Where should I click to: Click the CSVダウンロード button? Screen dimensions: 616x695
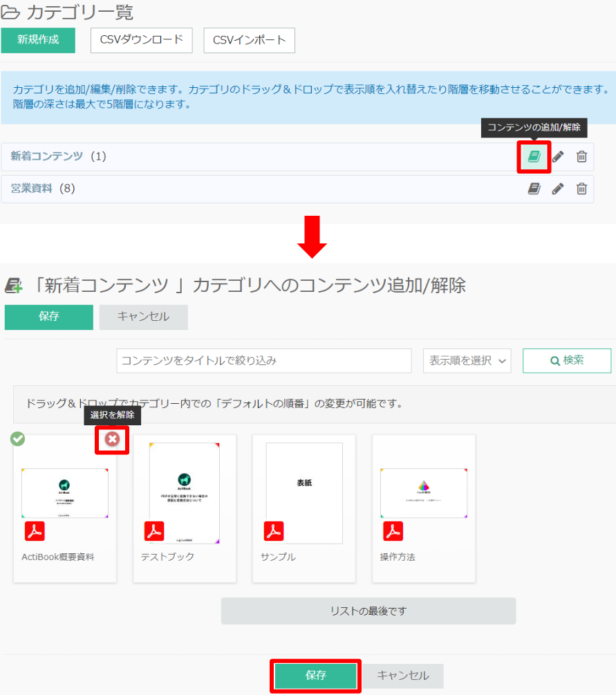click(x=141, y=40)
